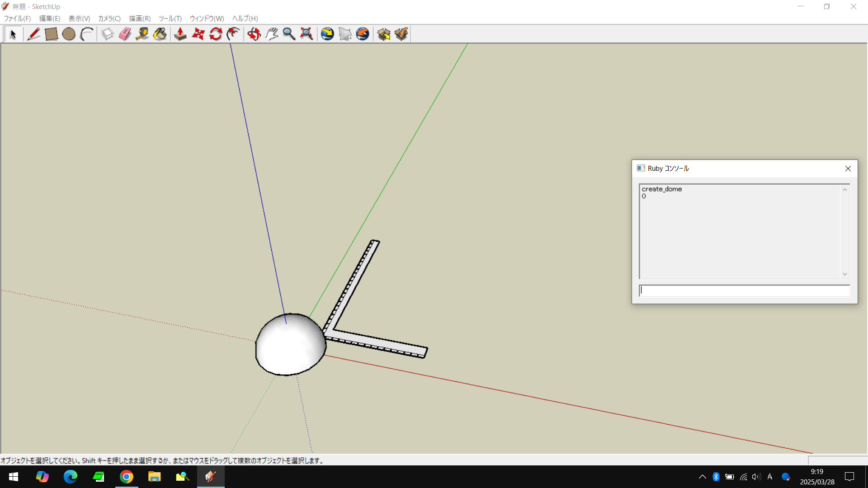Click the Zoom Extents tool
Image resolution: width=868 pixels, height=488 pixels.
pos(307,34)
